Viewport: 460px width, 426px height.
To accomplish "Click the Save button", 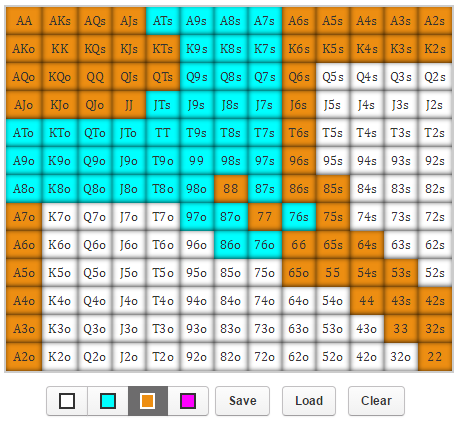I will [x=242, y=401].
